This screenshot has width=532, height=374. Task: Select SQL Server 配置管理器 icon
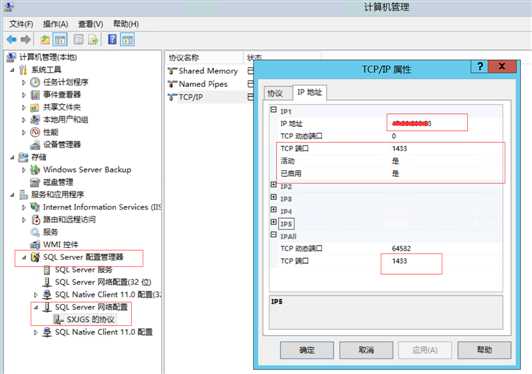click(35, 257)
